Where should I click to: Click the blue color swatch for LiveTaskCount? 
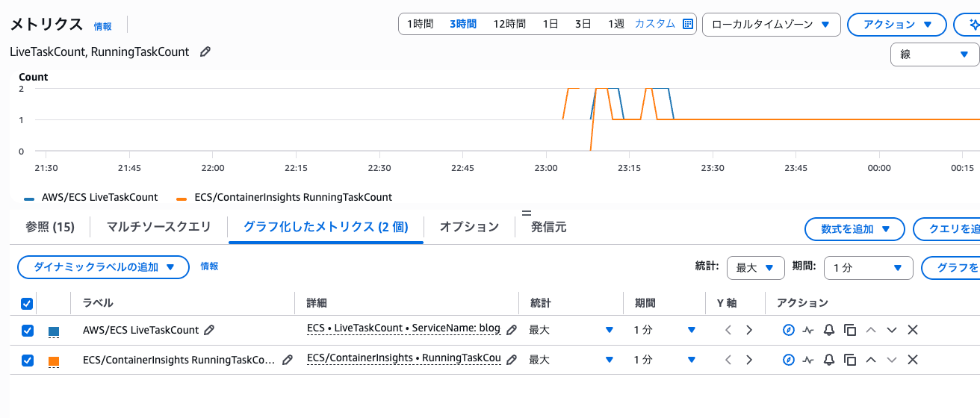tap(54, 331)
